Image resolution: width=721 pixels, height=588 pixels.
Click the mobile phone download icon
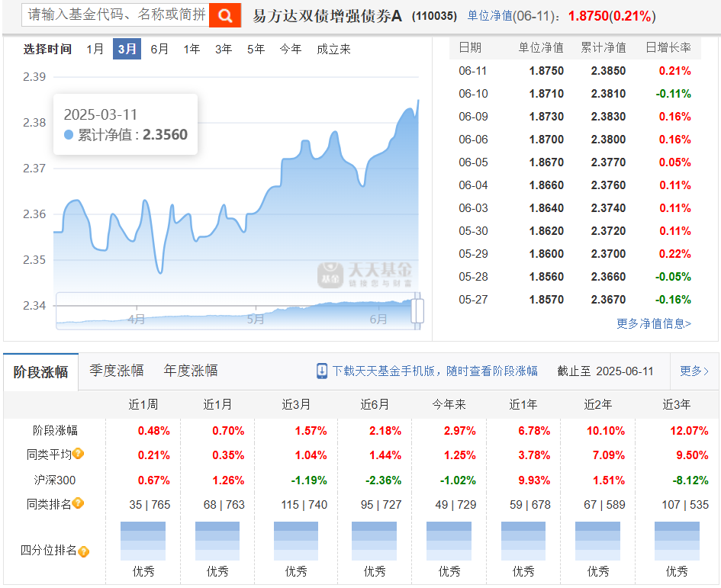322,371
